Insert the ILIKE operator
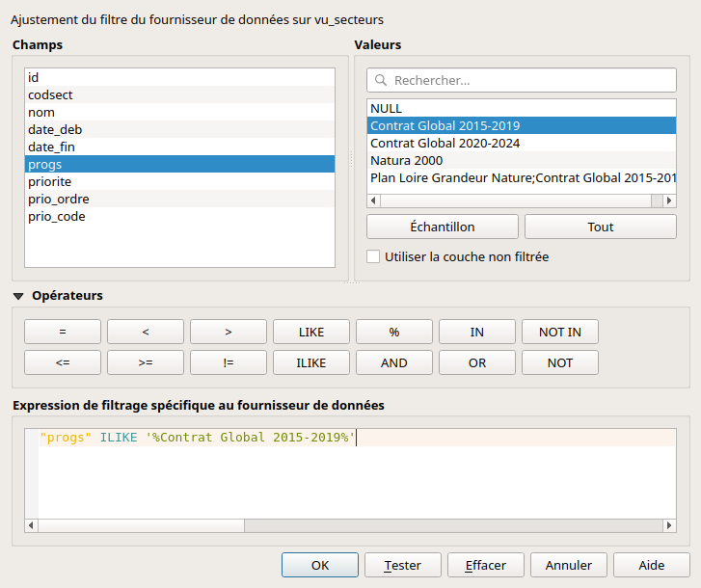 311,363
